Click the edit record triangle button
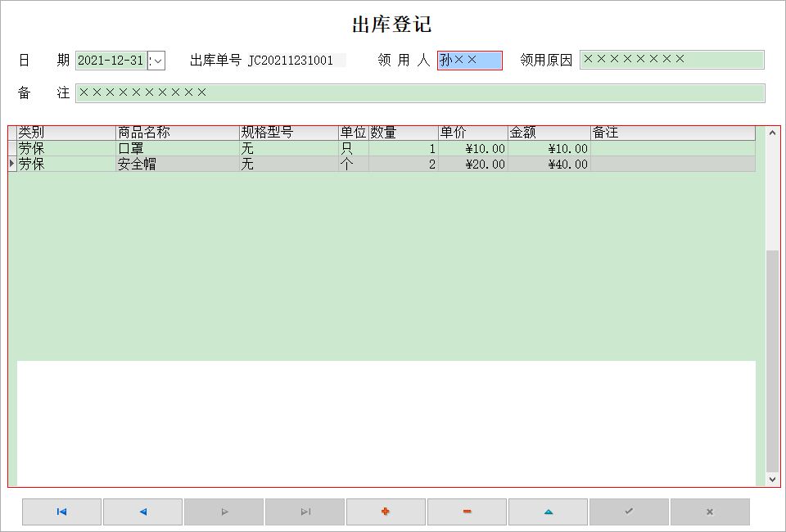The image size is (786, 532). 549,512
